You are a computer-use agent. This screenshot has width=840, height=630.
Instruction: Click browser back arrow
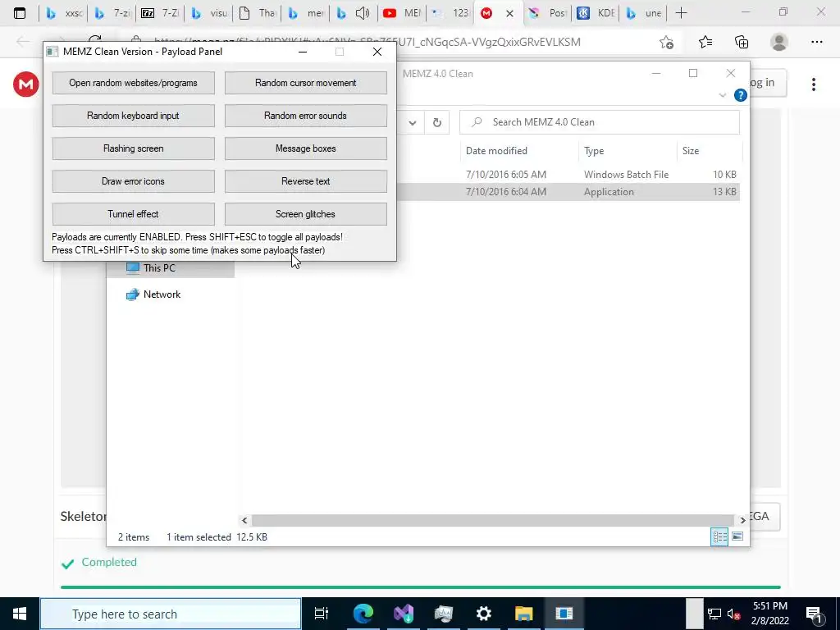click(22, 42)
